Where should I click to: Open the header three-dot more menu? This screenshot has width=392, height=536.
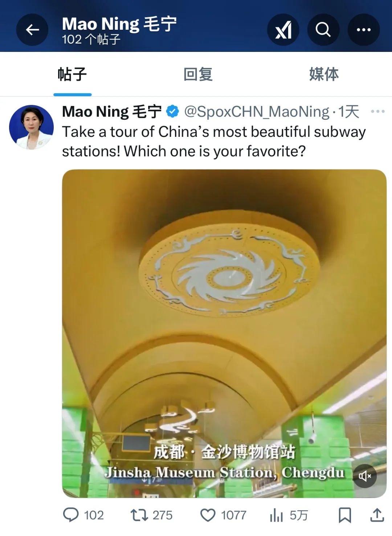(363, 30)
